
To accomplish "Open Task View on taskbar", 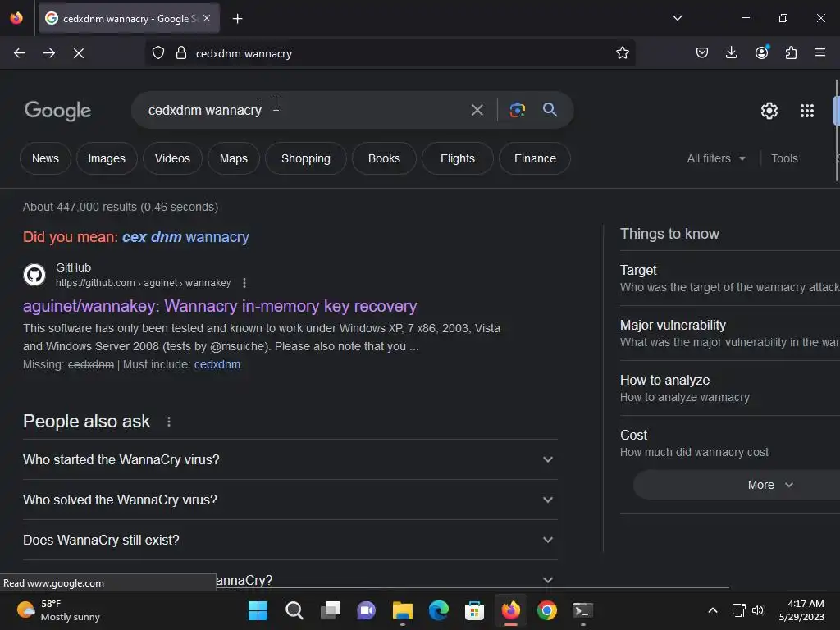I will pos(330,610).
